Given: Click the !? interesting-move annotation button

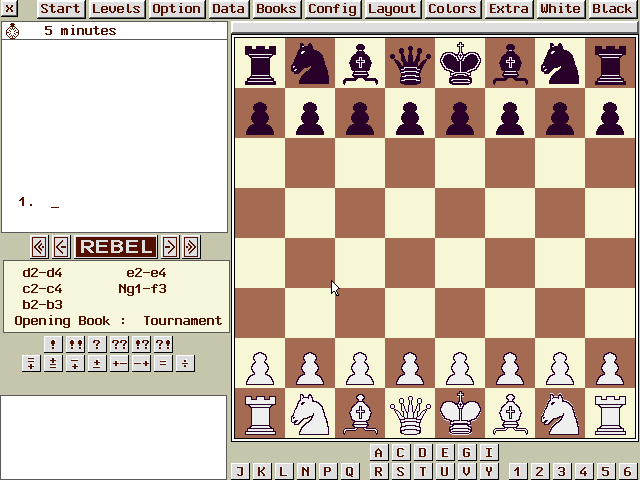Looking at the screenshot, I should (x=141, y=344).
